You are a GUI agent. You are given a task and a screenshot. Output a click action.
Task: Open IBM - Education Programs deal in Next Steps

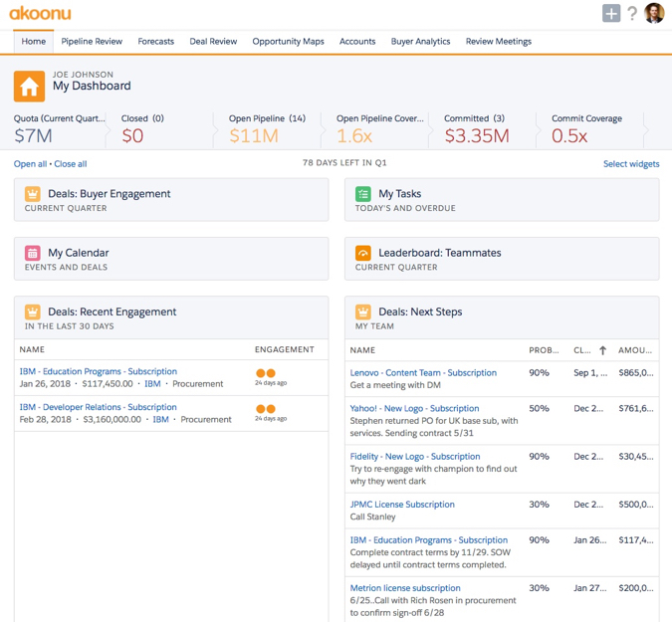tap(428, 539)
